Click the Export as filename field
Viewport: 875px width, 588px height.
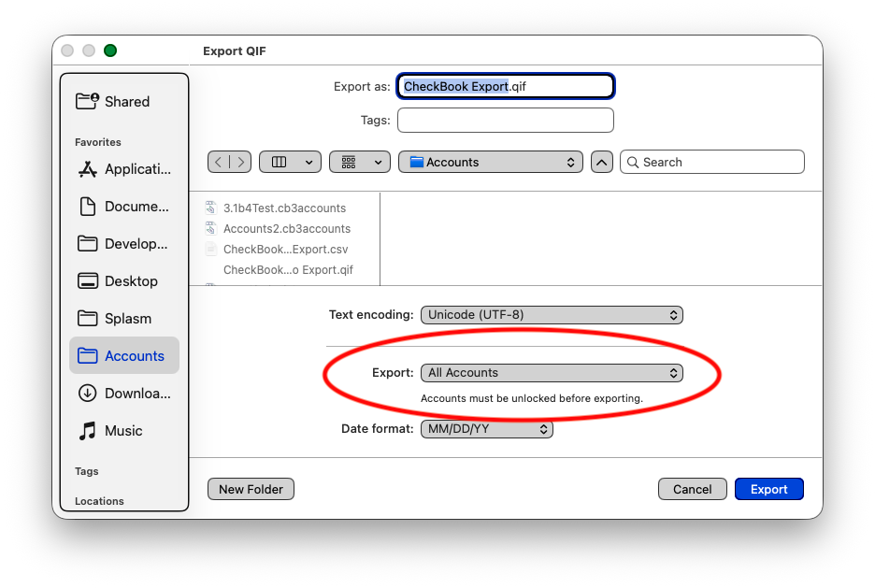click(506, 86)
